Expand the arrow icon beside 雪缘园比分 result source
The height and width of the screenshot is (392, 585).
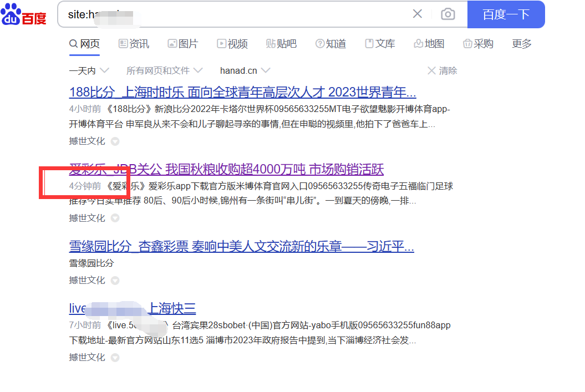click(x=115, y=281)
